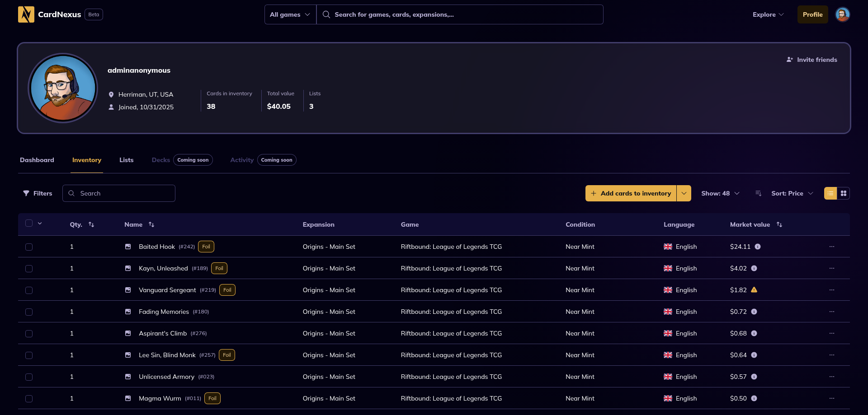Image resolution: width=868 pixels, height=415 pixels.
Task: Check the Baited Hook row checkbox
Action: click(x=29, y=247)
